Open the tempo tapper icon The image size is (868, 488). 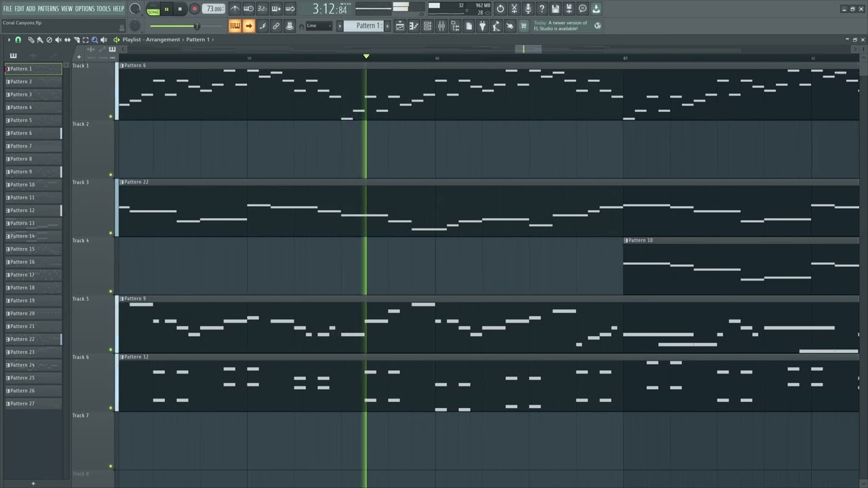coord(496,26)
